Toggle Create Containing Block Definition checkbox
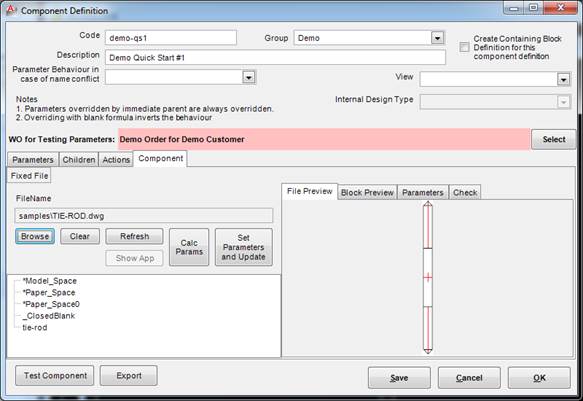The width and height of the screenshot is (583, 401). click(464, 47)
